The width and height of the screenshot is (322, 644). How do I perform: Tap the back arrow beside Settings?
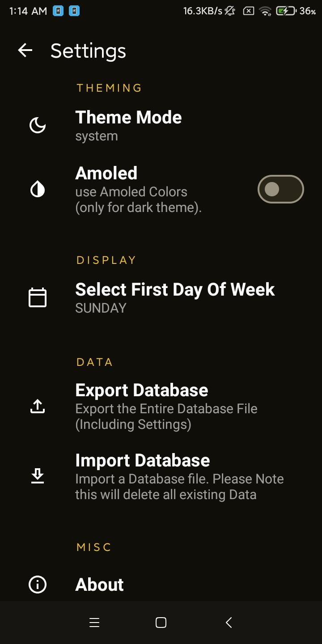25,51
